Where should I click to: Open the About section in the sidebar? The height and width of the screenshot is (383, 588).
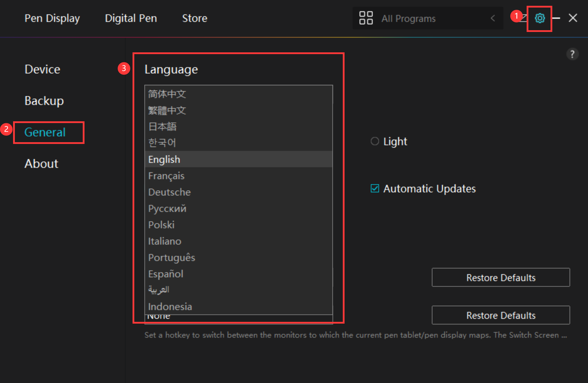click(x=41, y=164)
